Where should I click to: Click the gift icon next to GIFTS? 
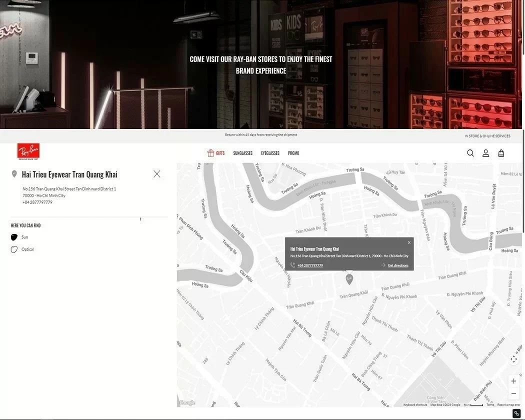coord(210,152)
